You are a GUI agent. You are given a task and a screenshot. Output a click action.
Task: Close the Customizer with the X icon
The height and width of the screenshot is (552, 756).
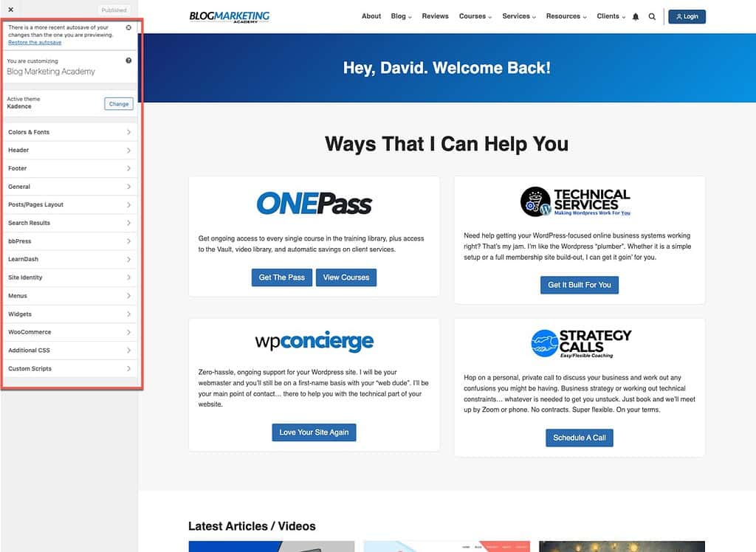[10, 9]
